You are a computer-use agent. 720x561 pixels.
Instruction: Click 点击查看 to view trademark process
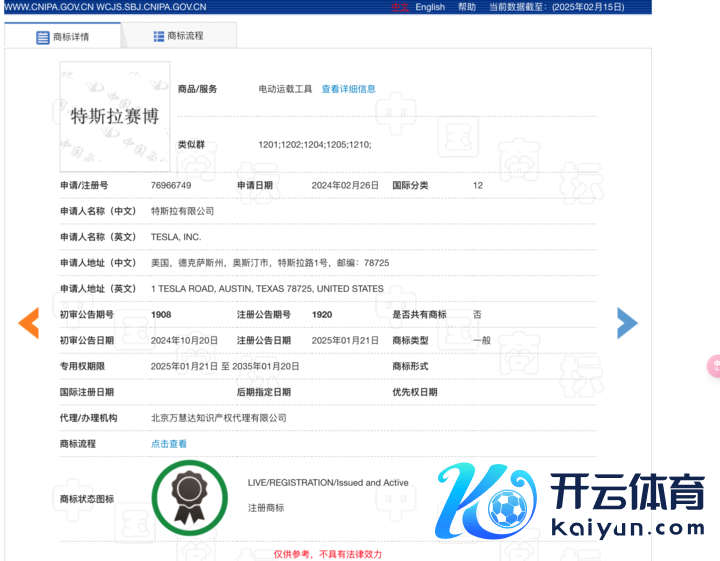168,444
